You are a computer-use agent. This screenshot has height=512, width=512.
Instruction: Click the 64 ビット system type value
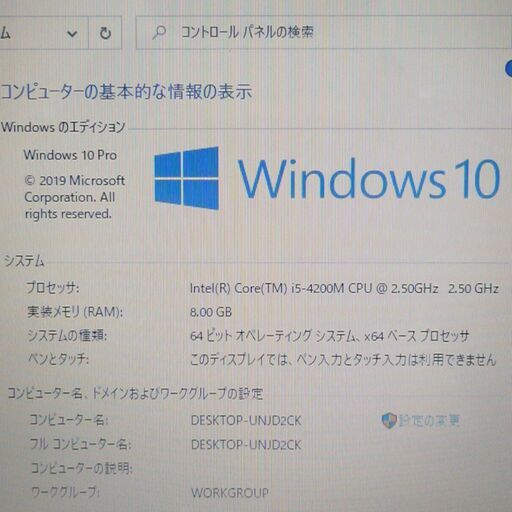329,336
